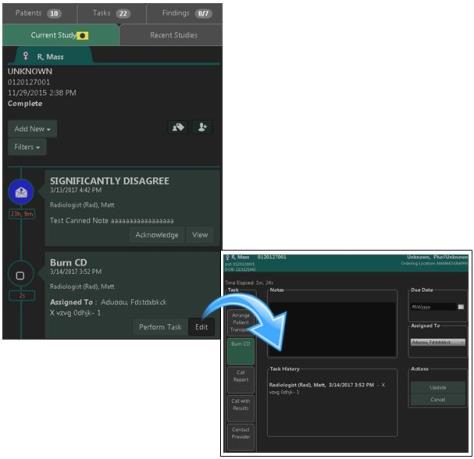The width and height of the screenshot is (474, 459).
Task: Expand the Add New dropdown
Action: tap(32, 129)
